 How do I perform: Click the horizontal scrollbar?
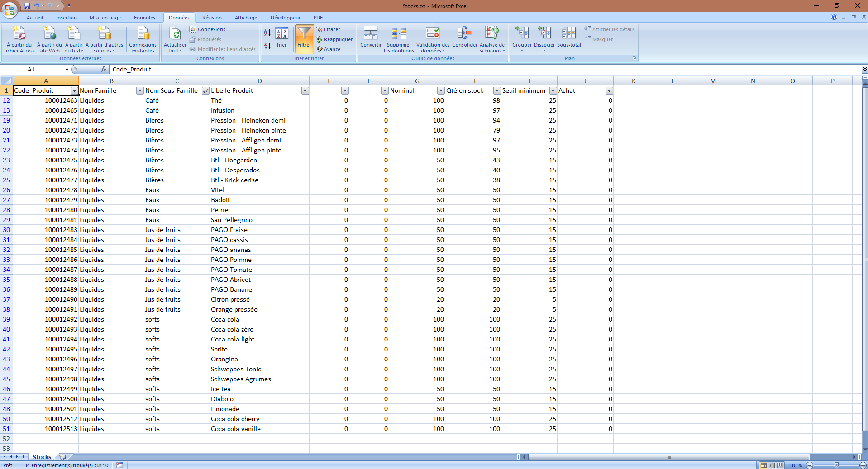668,457
